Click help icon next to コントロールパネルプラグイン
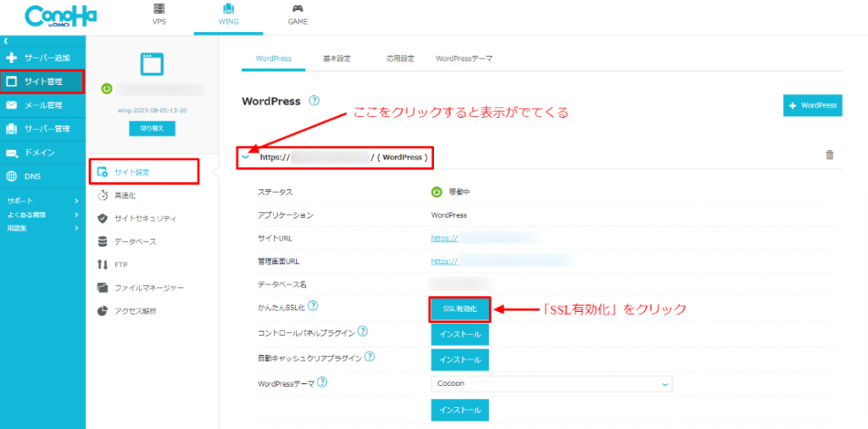This screenshot has width=868, height=429. [363, 331]
